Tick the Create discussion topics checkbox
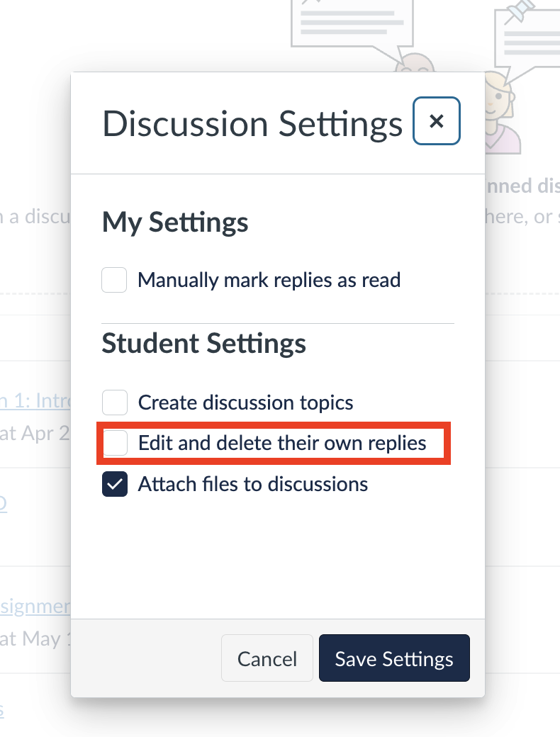Viewport: 560px width, 737px height. (115, 403)
